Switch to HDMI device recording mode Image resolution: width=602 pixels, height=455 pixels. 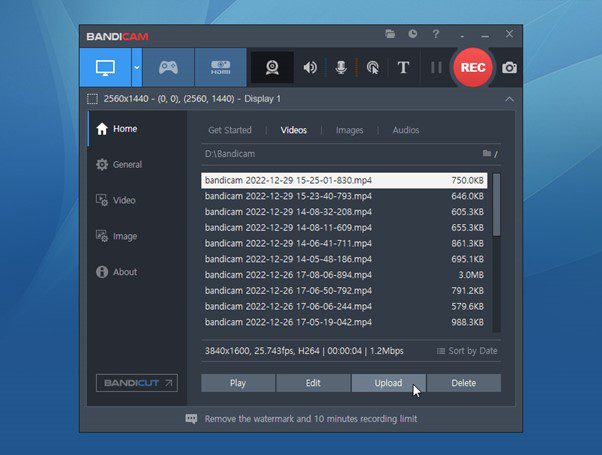(220, 68)
